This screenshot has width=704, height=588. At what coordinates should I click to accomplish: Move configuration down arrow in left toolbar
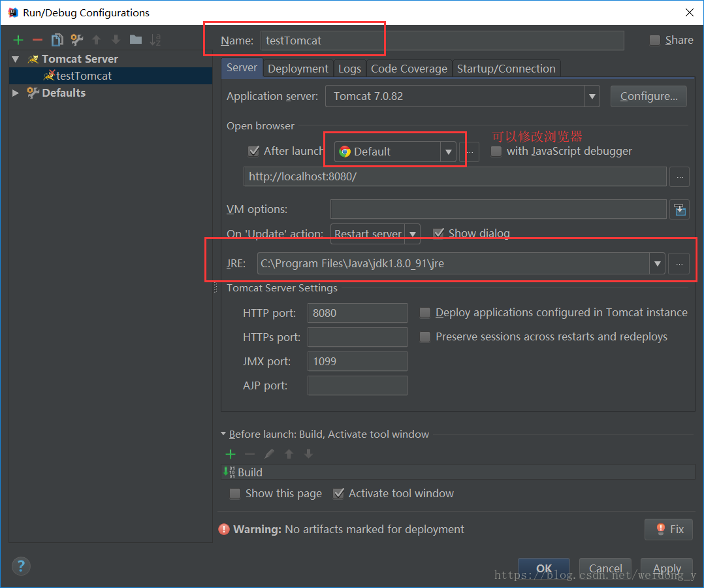[x=116, y=40]
